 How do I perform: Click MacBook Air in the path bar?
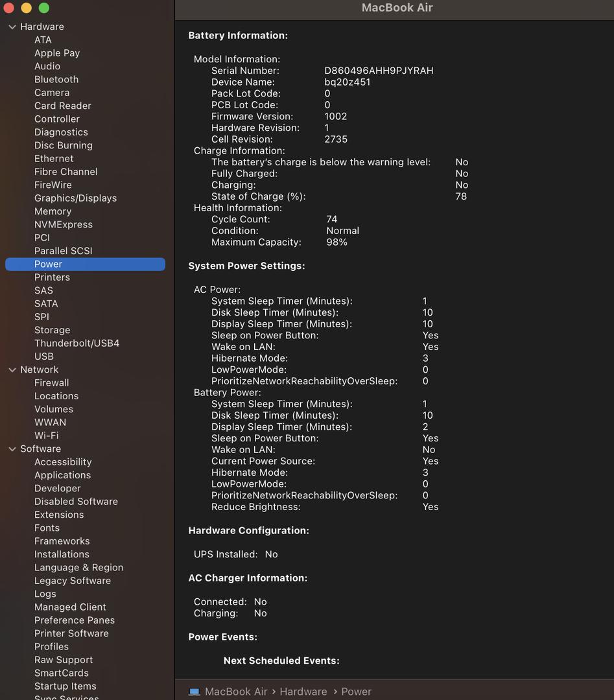[236, 692]
